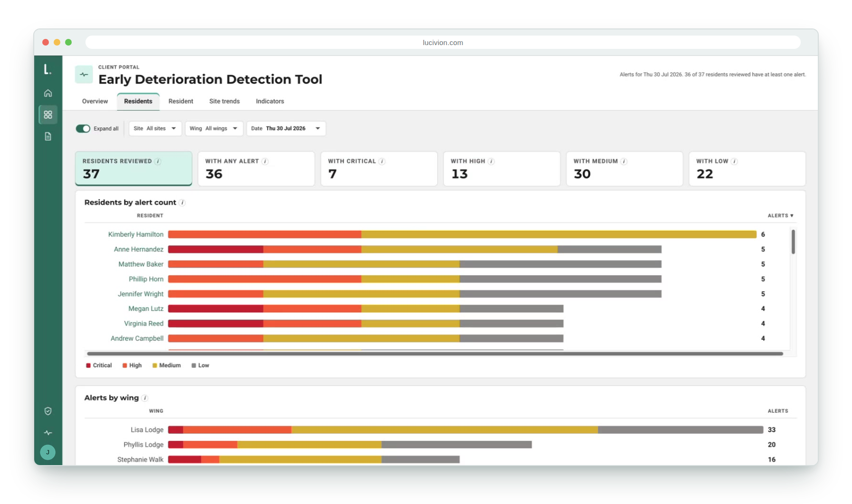
Task: Click the vertical scrollbar in residents chart
Action: pyautogui.click(x=793, y=242)
